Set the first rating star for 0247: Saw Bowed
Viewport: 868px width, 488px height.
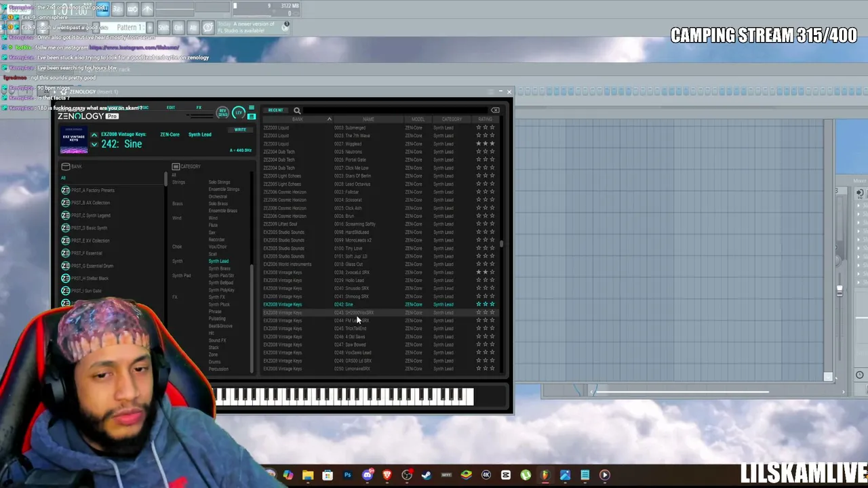pyautogui.click(x=478, y=344)
